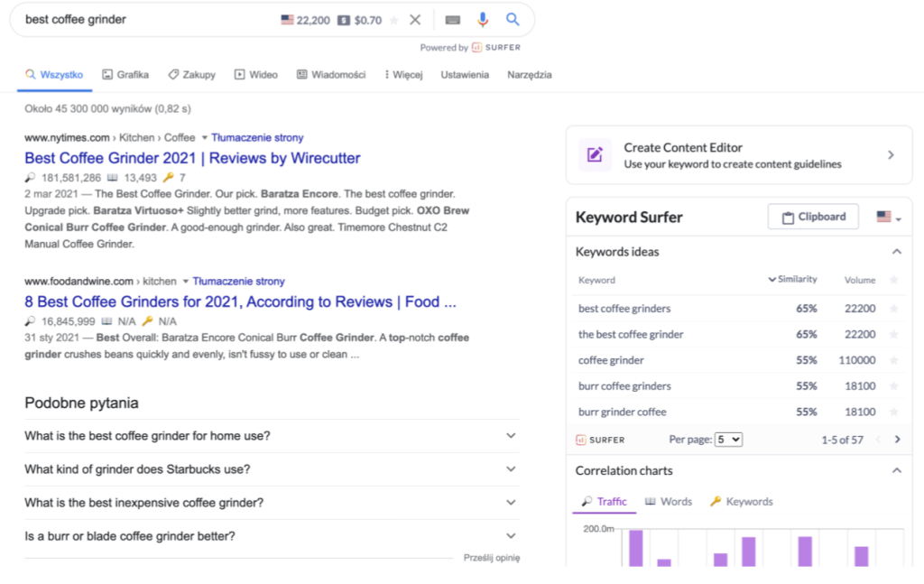The width and height of the screenshot is (924, 584).
Task: Click the 'best coffee grinders' keyword idea
Action: [x=624, y=308]
